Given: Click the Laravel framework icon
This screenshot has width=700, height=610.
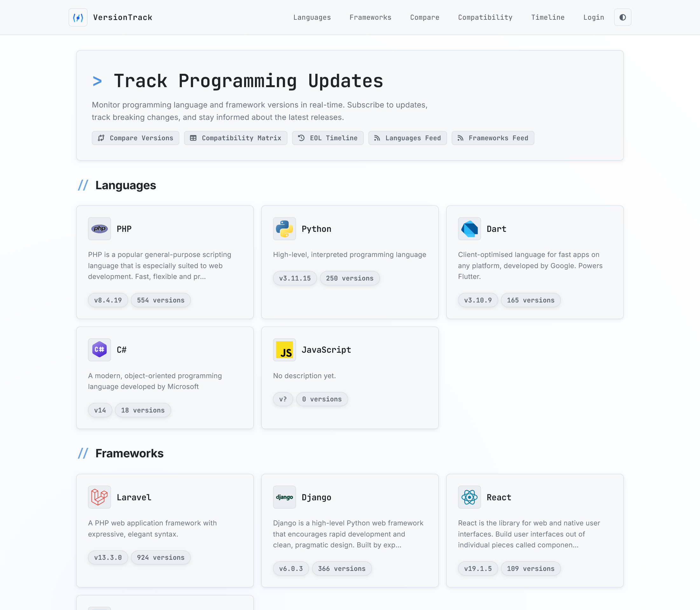Looking at the screenshot, I should [x=100, y=497].
